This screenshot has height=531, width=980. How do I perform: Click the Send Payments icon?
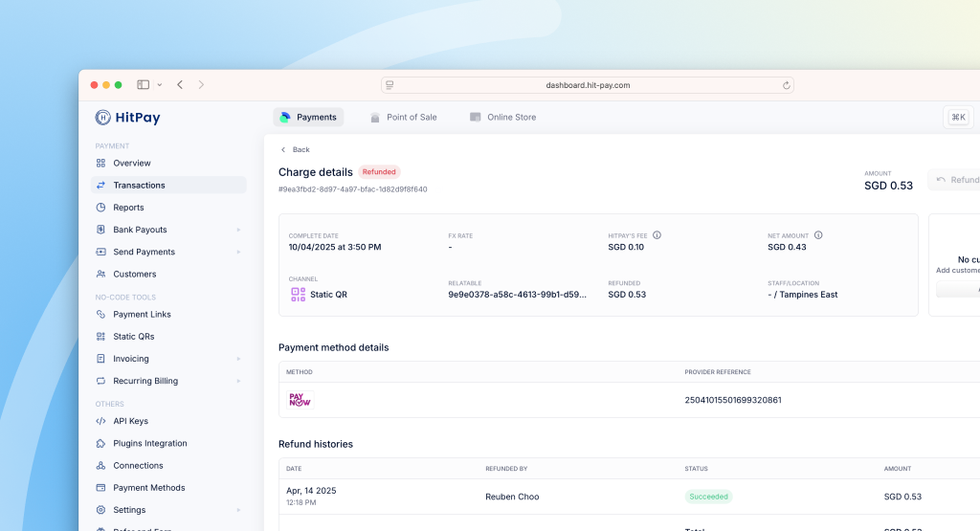[100, 252]
